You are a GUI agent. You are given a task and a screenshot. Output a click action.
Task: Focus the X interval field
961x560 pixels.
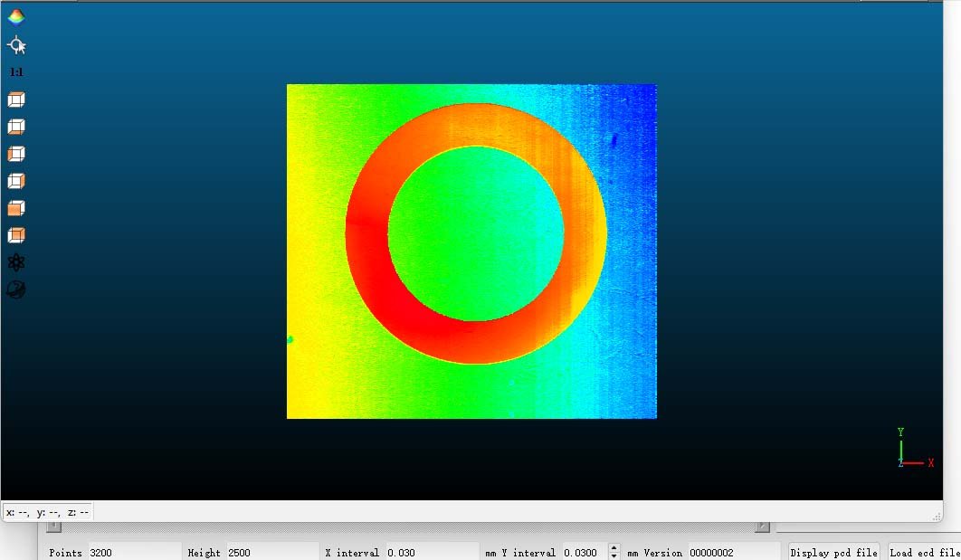click(x=432, y=552)
